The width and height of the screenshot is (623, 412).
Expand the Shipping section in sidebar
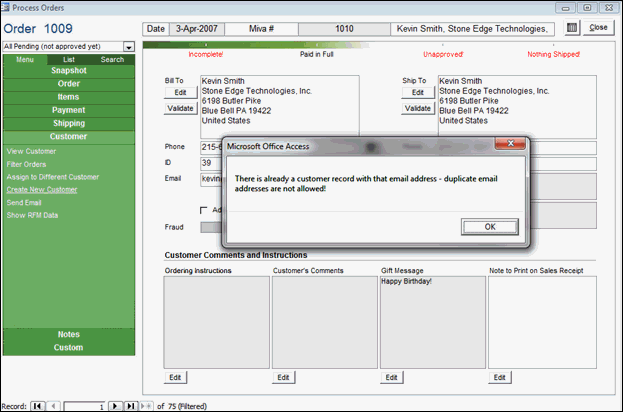68,123
